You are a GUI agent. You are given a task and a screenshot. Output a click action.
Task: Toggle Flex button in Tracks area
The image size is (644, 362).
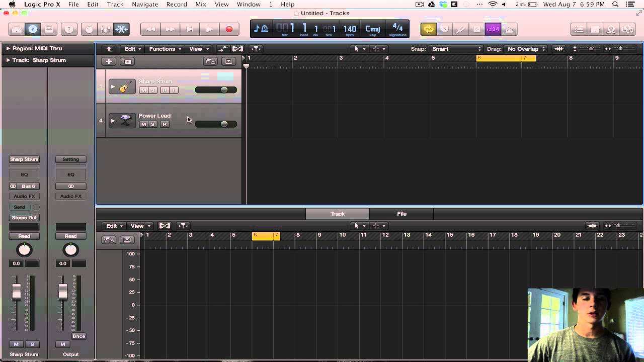click(237, 49)
